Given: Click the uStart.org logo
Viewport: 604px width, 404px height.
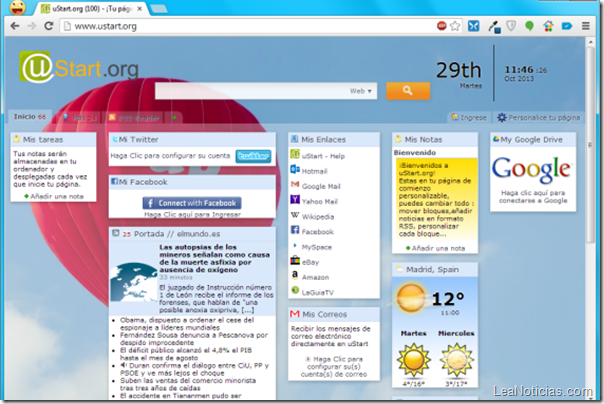Looking at the screenshot, I should pyautogui.click(x=79, y=67).
